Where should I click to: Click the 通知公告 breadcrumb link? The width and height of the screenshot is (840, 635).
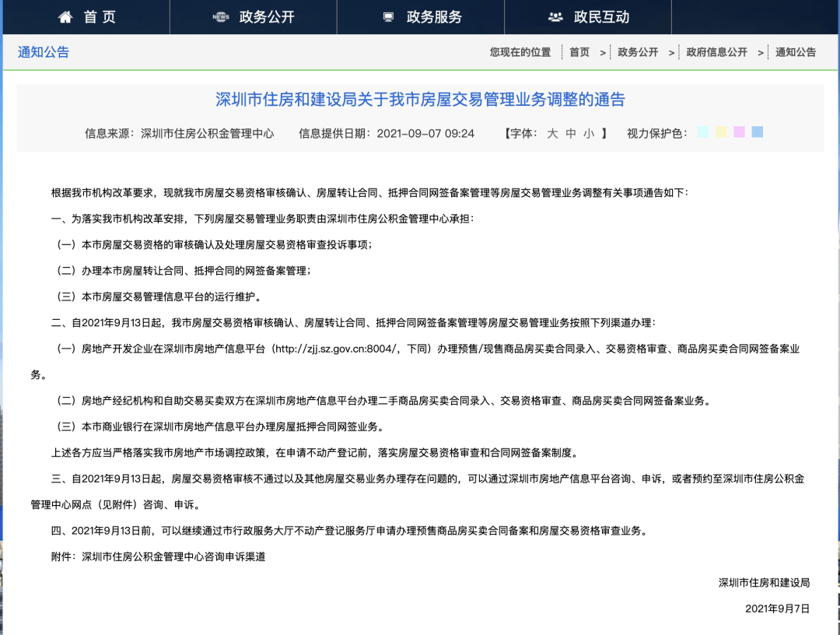click(796, 52)
